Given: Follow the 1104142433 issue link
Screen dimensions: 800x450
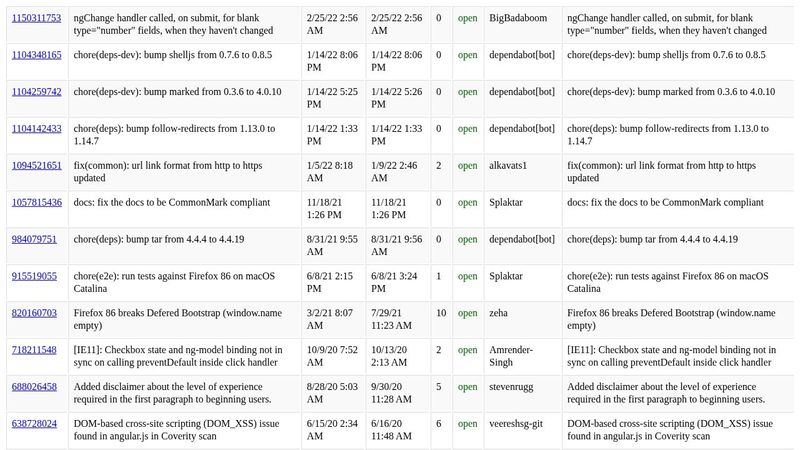Looking at the screenshot, I should pyautogui.click(x=36, y=129).
